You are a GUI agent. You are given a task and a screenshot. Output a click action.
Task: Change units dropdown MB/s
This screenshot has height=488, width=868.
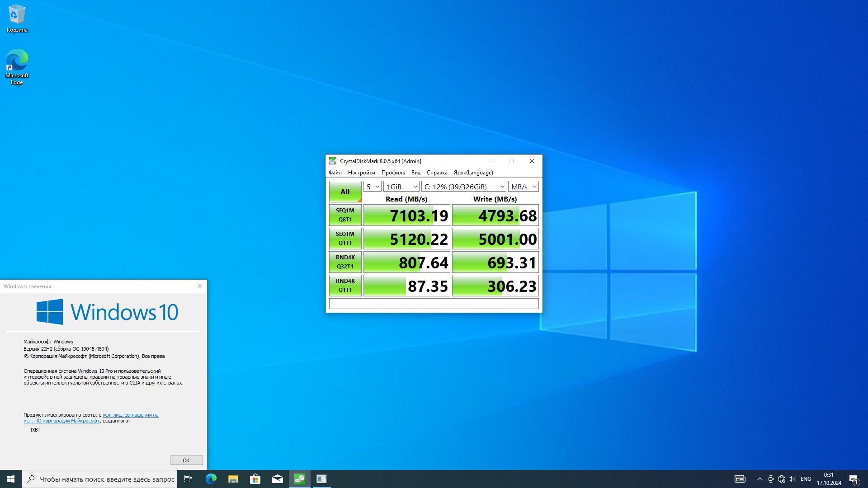[523, 187]
